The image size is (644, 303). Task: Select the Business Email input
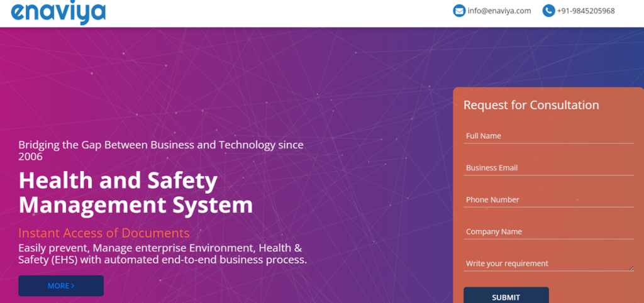click(548, 168)
